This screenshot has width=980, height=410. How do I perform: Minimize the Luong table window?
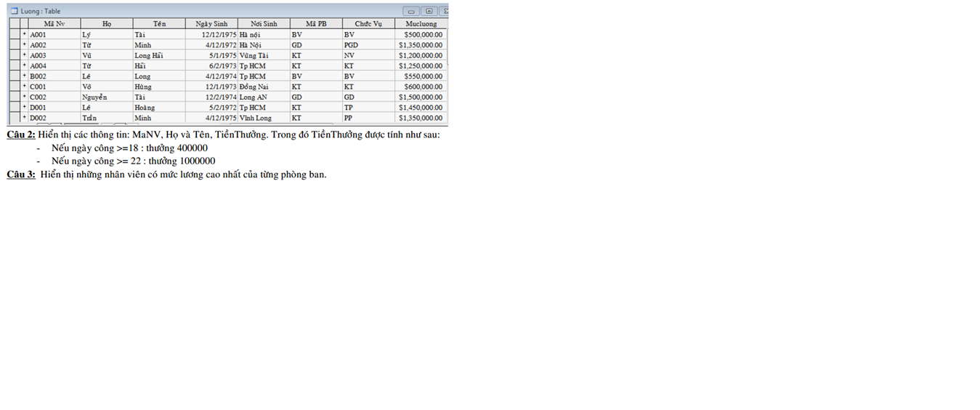411,11
